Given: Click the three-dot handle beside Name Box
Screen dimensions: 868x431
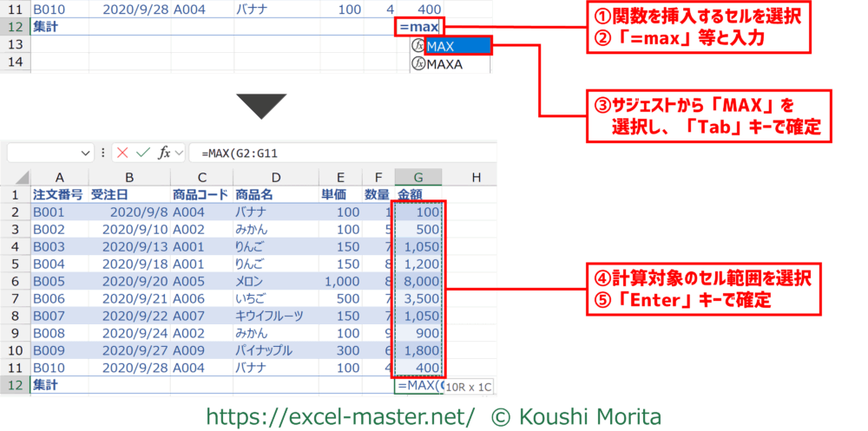Looking at the screenshot, I should tap(104, 153).
